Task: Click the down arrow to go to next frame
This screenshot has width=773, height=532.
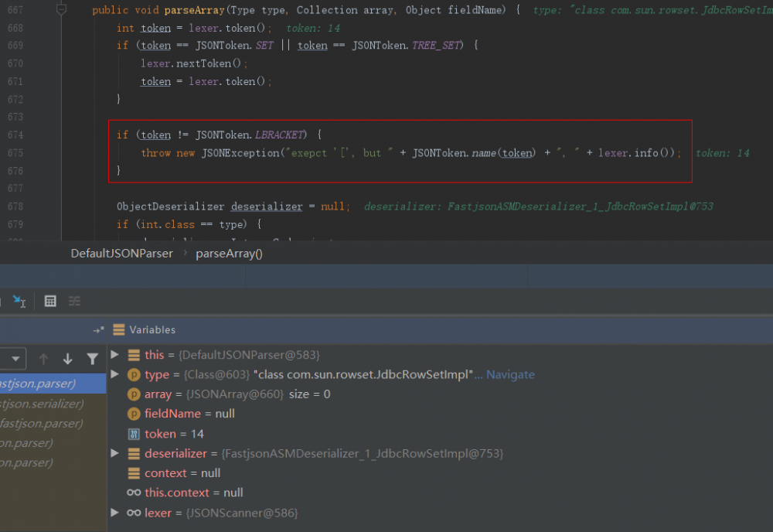Action: coord(67,358)
